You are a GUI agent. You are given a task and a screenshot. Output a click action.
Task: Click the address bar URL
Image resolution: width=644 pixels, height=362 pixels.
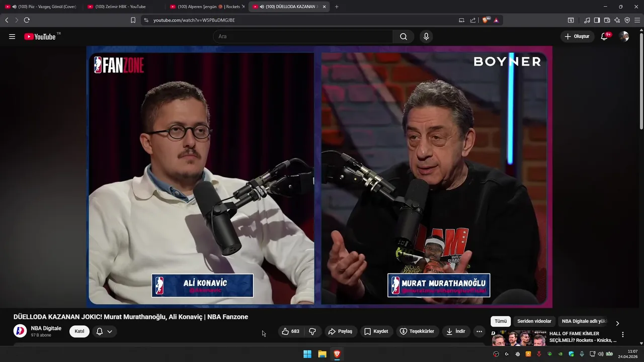194,20
